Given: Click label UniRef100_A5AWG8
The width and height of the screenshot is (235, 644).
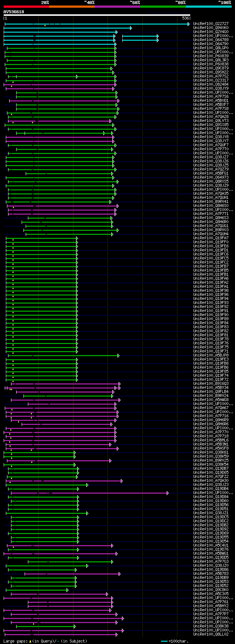Looking at the screenshot, I should point(211,400).
